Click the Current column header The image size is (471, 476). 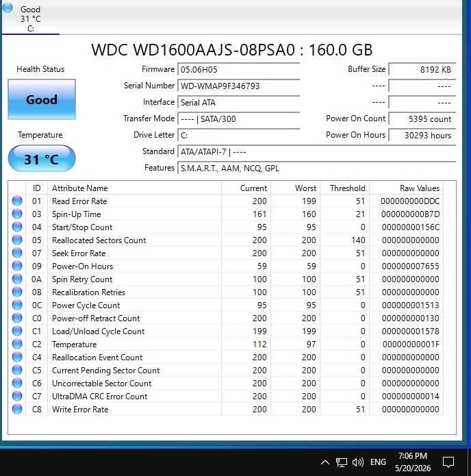(246, 188)
